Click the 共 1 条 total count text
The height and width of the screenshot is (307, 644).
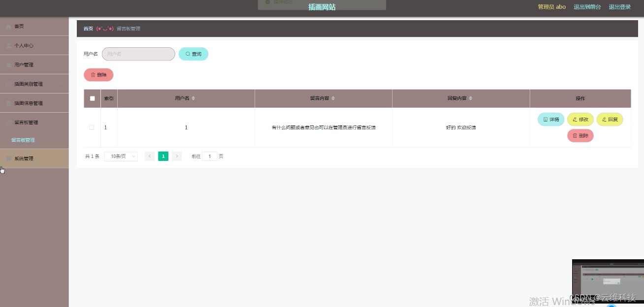point(92,156)
